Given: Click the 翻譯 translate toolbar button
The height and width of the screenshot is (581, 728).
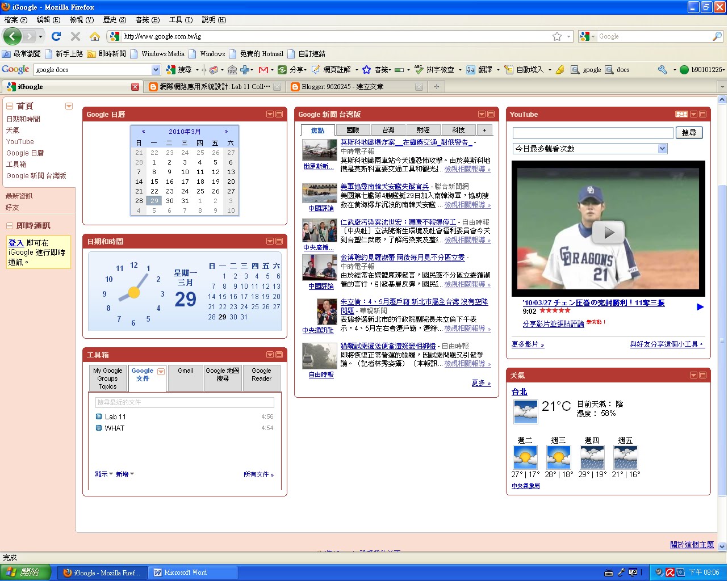Looking at the screenshot, I should [x=479, y=70].
